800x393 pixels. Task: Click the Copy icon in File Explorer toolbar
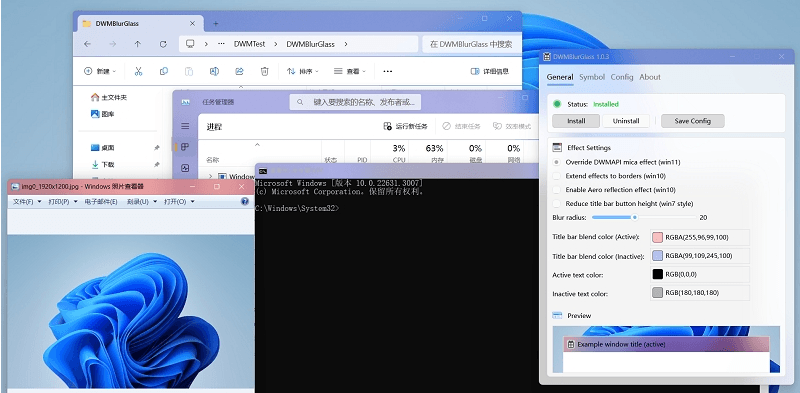164,71
